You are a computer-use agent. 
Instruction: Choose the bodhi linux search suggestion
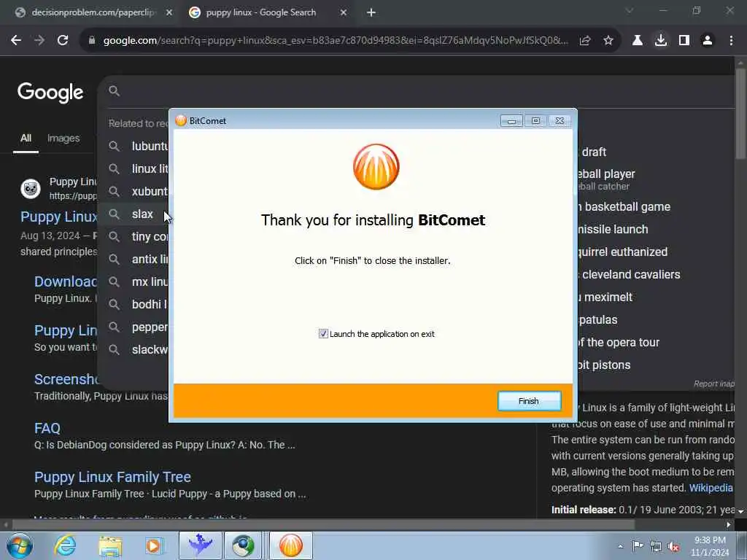tap(133, 304)
